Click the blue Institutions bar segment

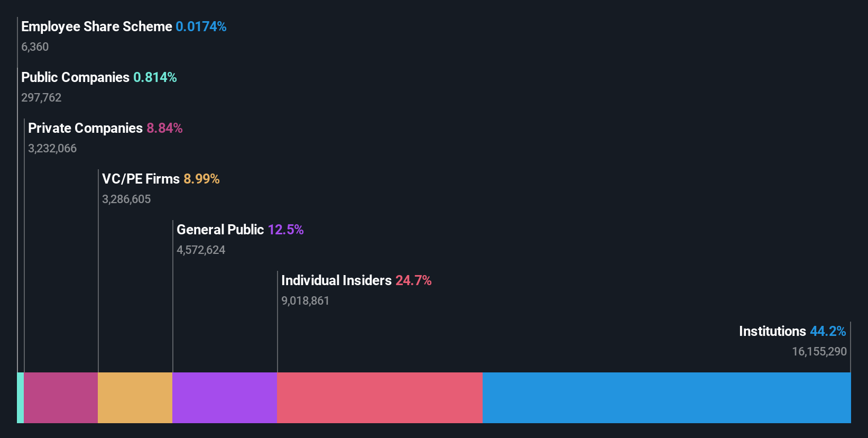click(x=667, y=398)
